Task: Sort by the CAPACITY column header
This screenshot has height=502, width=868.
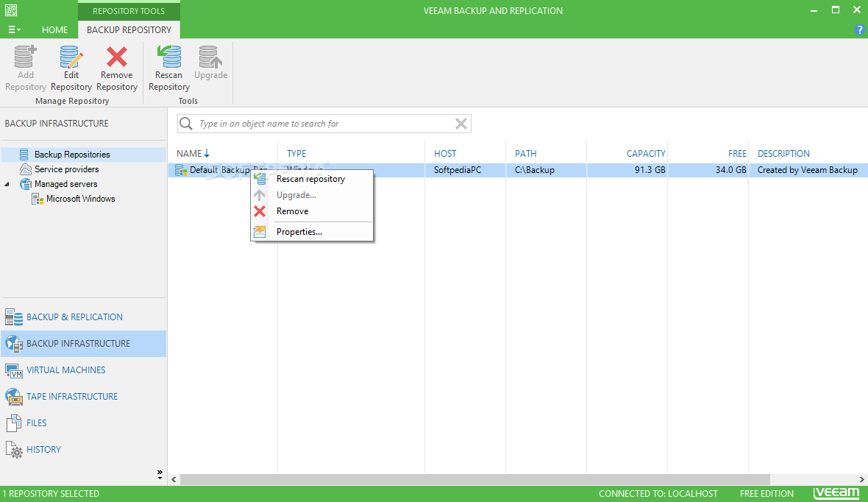Action: coord(646,154)
